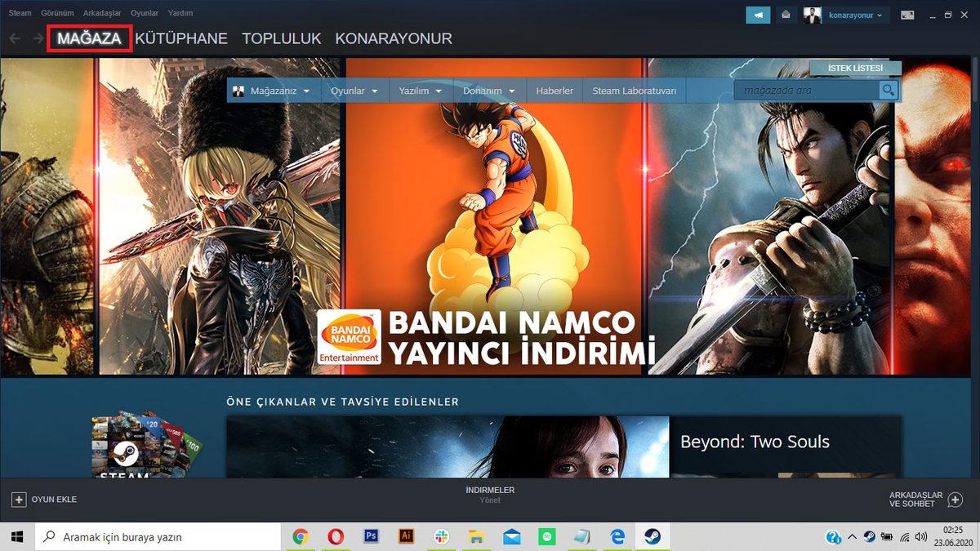980x551 pixels.
Task: Open your İSTEK LİSTESİ
Action: 854,68
